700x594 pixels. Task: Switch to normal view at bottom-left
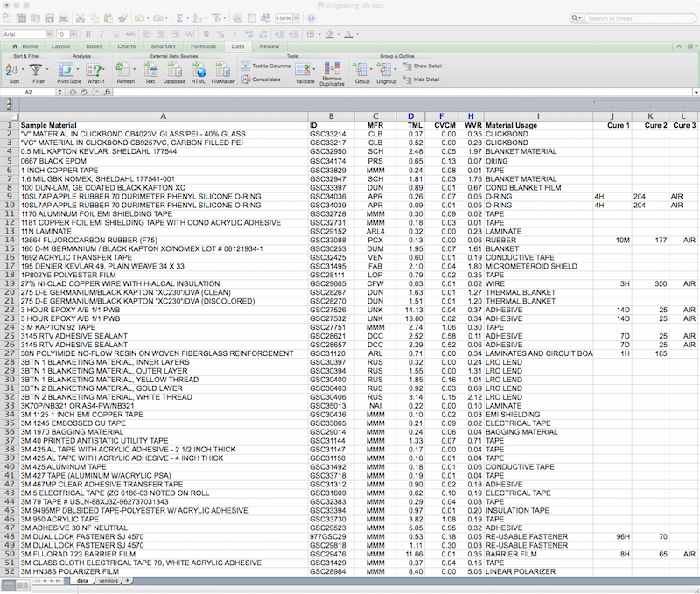click(x=8, y=585)
